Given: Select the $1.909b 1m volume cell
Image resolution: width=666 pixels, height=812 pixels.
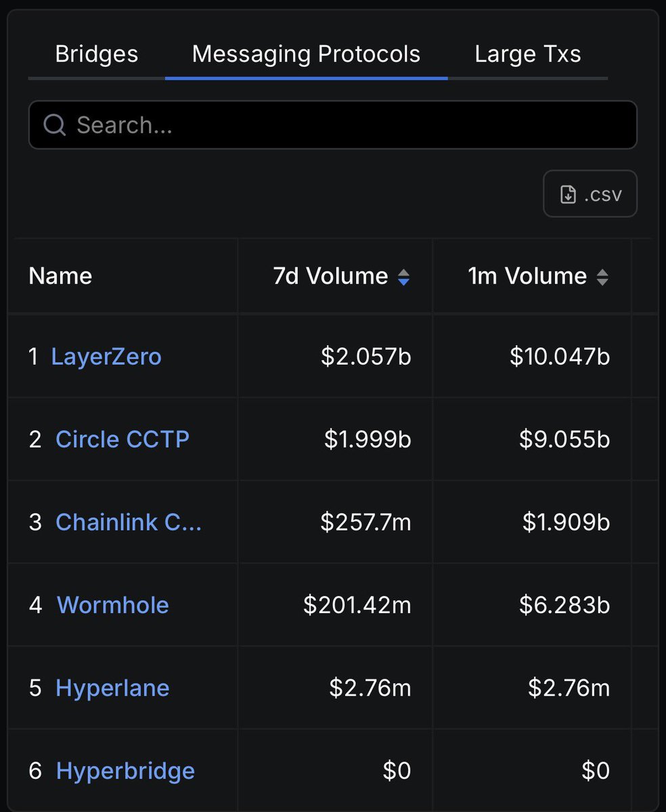Looking at the screenshot, I should tap(532, 522).
